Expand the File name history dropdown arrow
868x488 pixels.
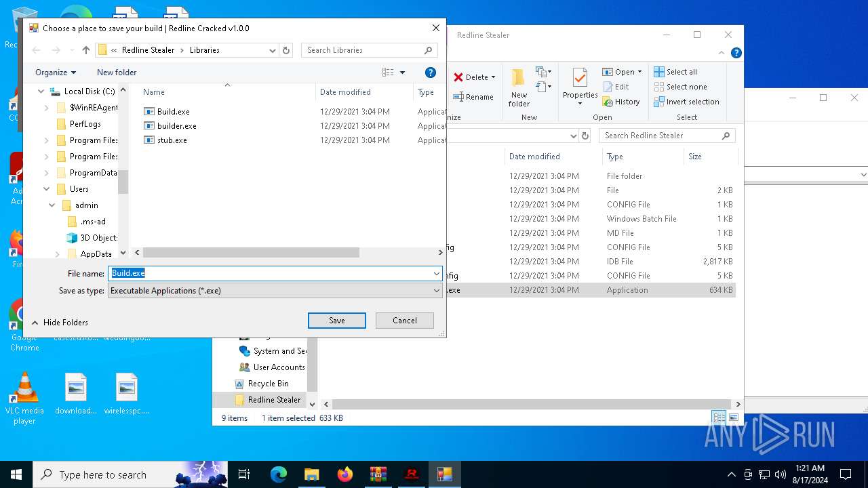coord(437,273)
